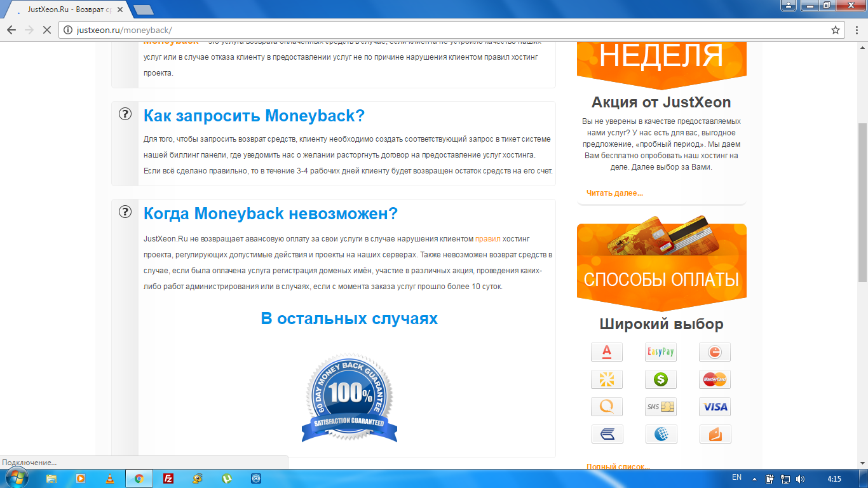Click the QIWI payment icon
The image size is (868, 488).
click(607, 407)
